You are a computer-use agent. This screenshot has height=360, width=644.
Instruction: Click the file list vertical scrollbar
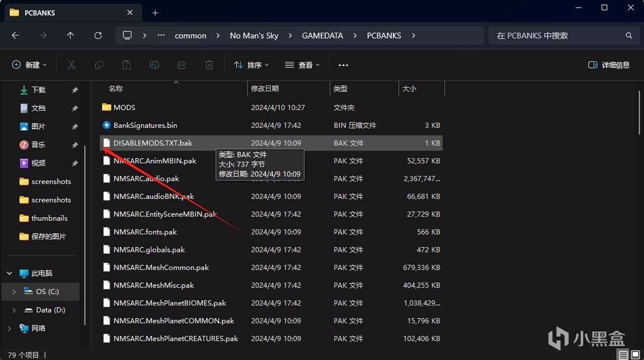point(639,112)
